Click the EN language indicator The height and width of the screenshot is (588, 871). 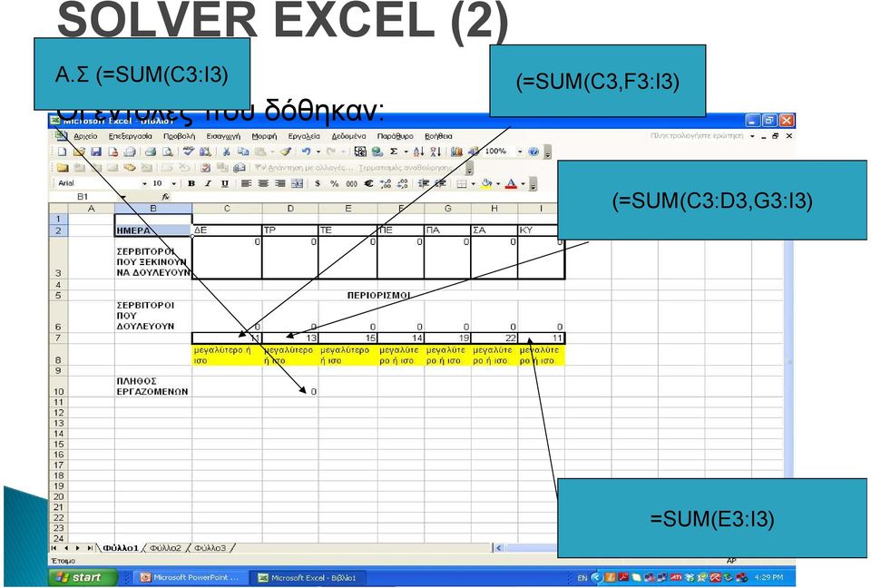582,578
